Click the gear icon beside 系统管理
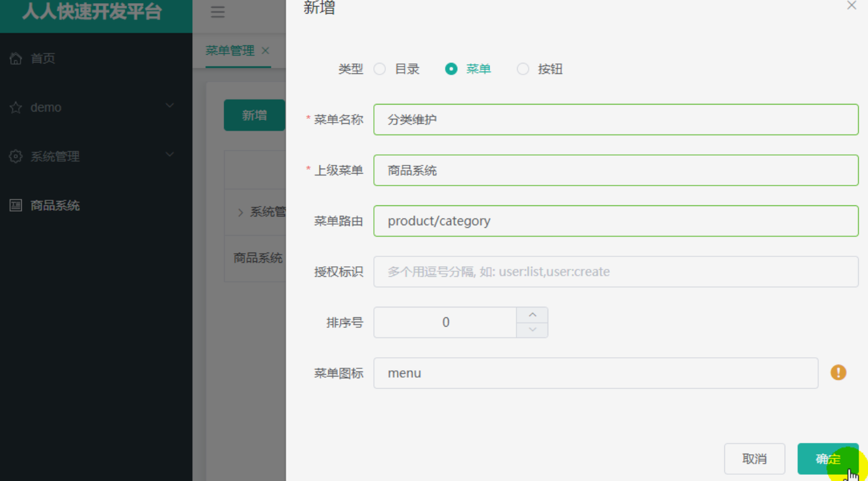 (16, 156)
